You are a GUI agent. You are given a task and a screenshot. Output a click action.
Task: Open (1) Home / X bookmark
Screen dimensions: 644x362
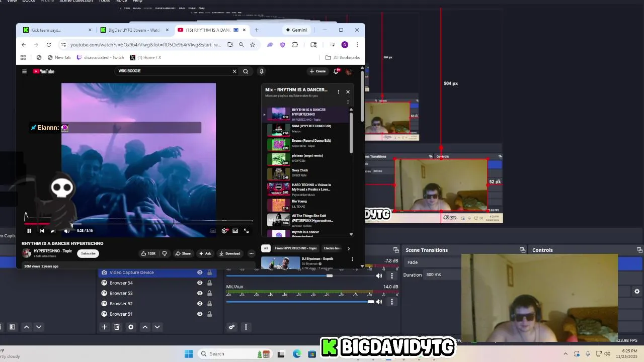145,57
